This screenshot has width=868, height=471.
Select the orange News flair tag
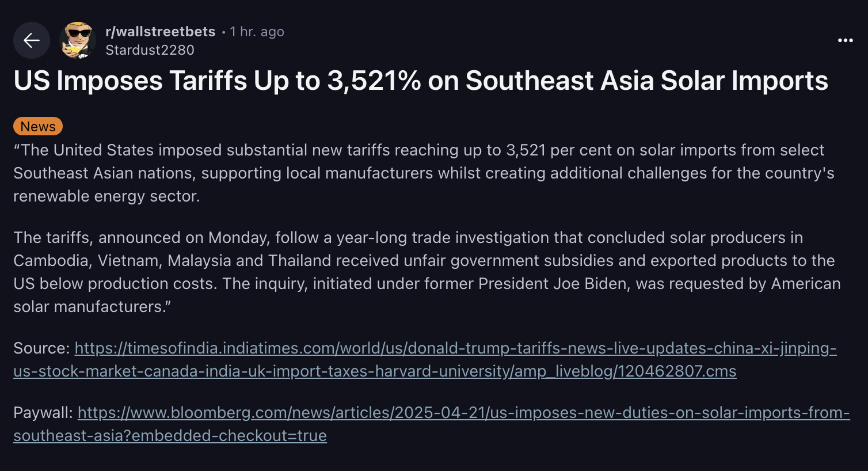(x=38, y=126)
